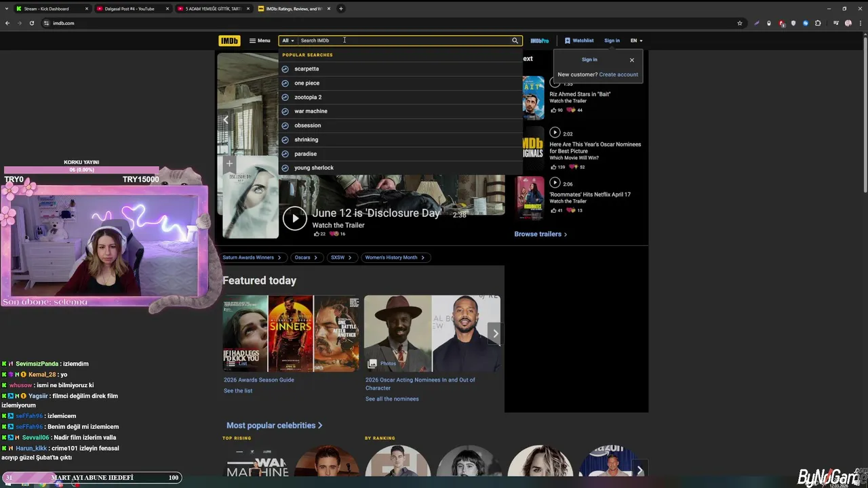Open the Oscars chip
Image resolution: width=868 pixels, height=488 pixels.
[306, 258]
